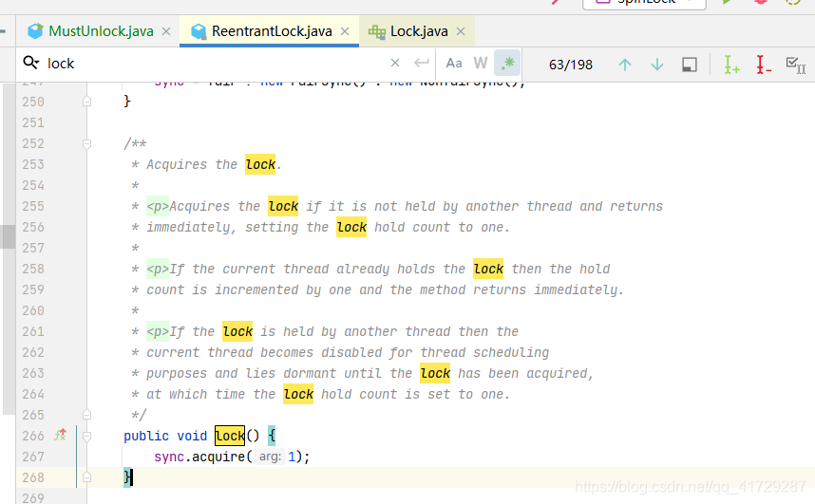This screenshot has width=815, height=504.
Task: Click the highlighted 'lock' method name on line 266
Action: [230, 436]
